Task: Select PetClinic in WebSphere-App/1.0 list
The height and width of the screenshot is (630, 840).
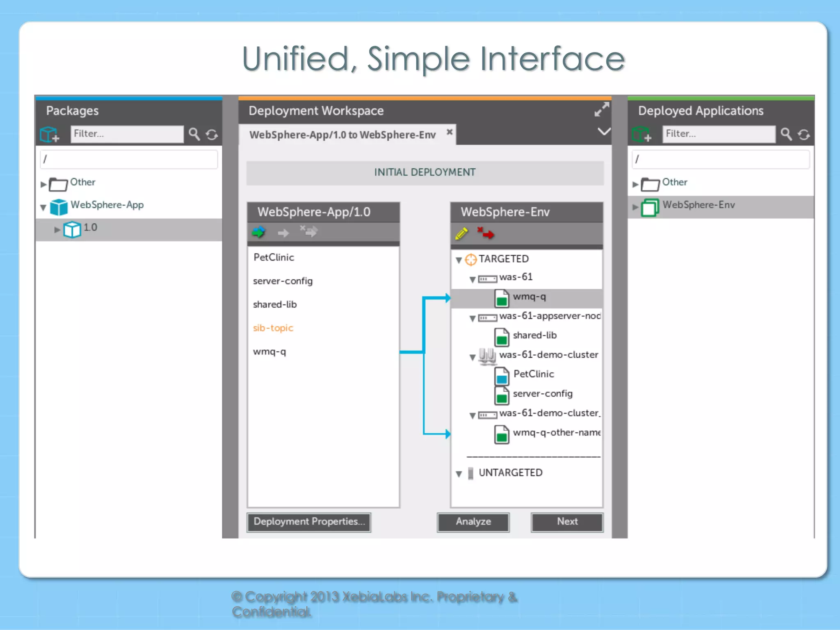Action: [274, 258]
